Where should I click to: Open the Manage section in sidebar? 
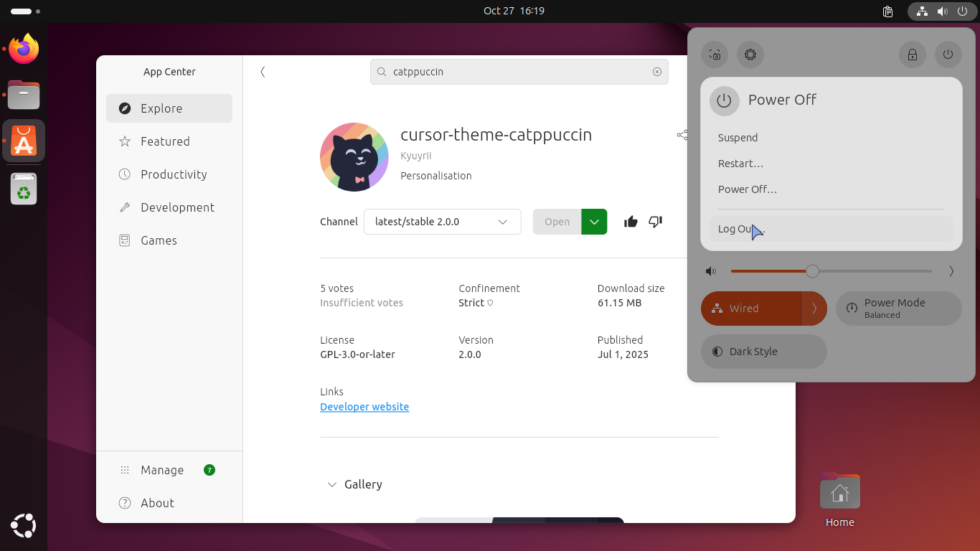click(x=162, y=470)
